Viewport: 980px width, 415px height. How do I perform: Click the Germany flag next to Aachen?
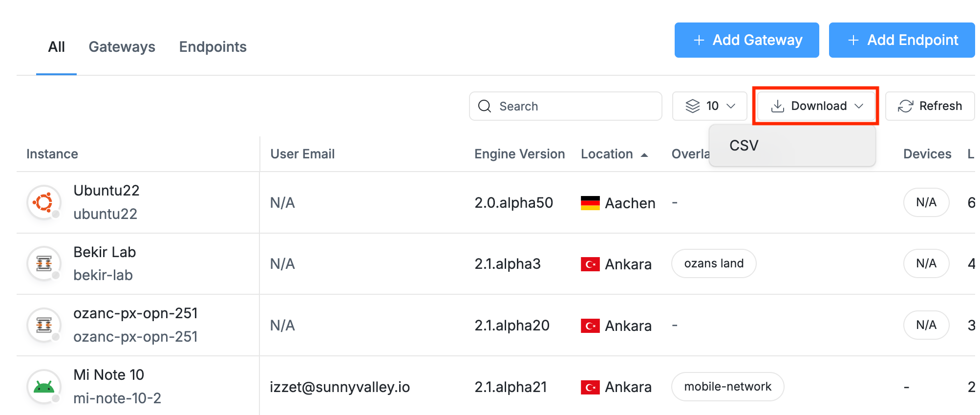(x=590, y=203)
